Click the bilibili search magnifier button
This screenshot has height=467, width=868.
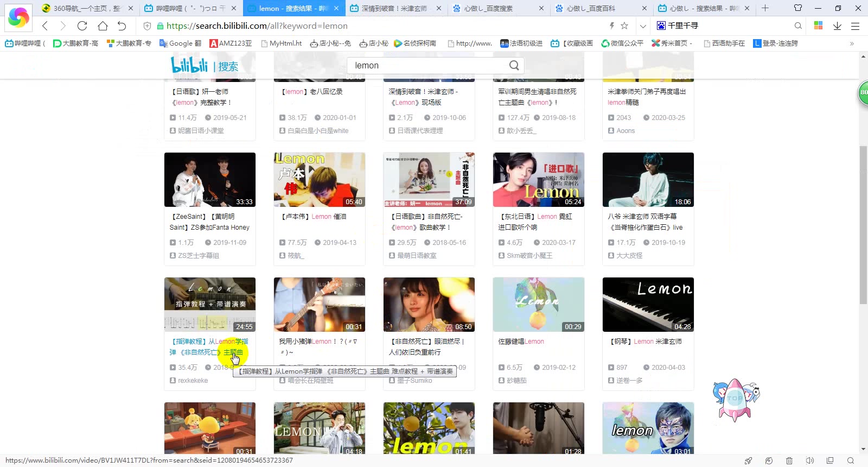click(x=514, y=65)
